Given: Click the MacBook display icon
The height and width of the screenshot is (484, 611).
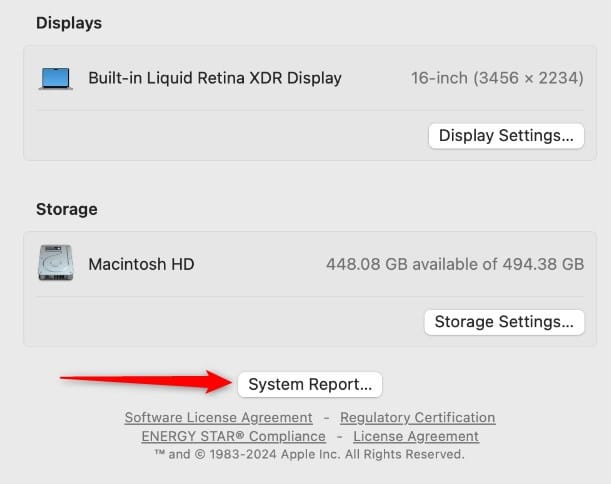Looking at the screenshot, I should [55, 78].
